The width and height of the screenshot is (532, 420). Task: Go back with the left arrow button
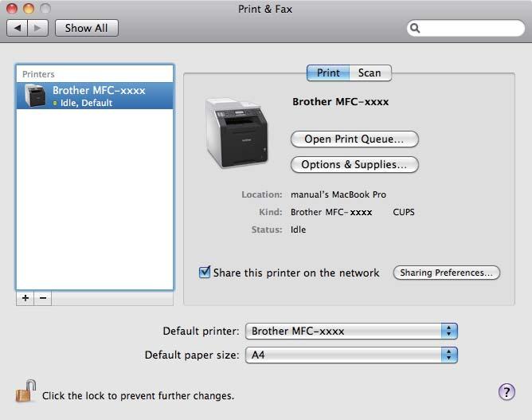[17, 28]
